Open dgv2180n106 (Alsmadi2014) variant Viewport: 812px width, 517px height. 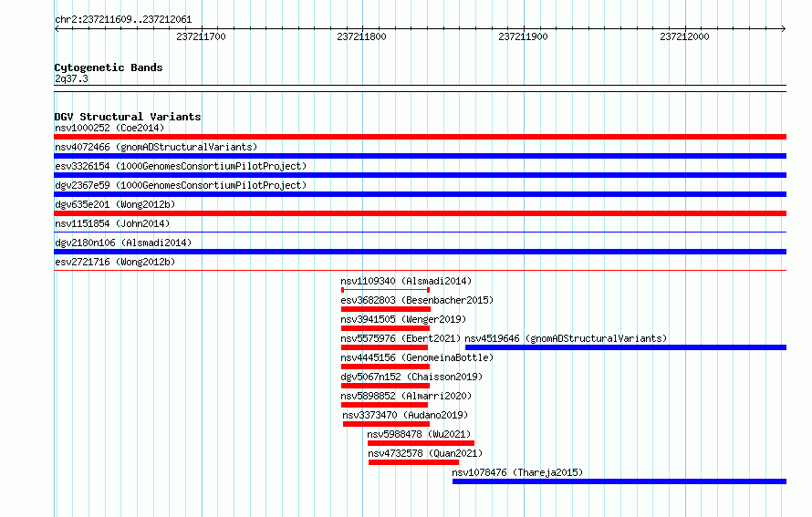pyautogui.click(x=123, y=243)
